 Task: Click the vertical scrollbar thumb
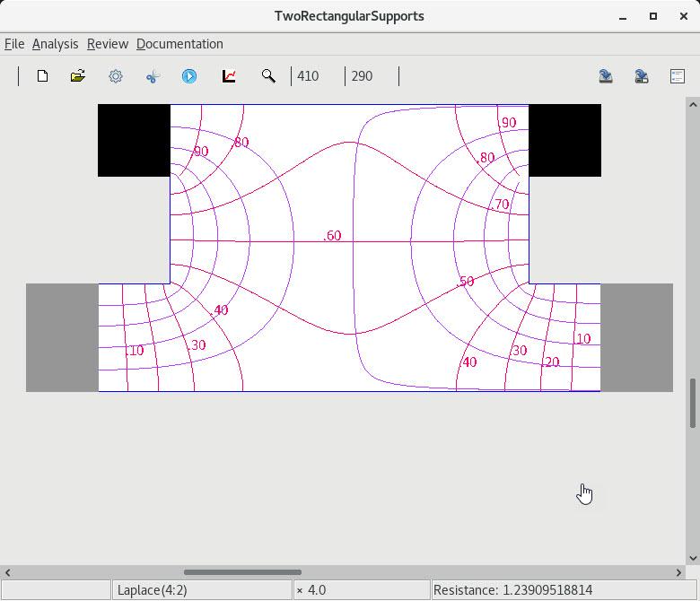pos(693,404)
